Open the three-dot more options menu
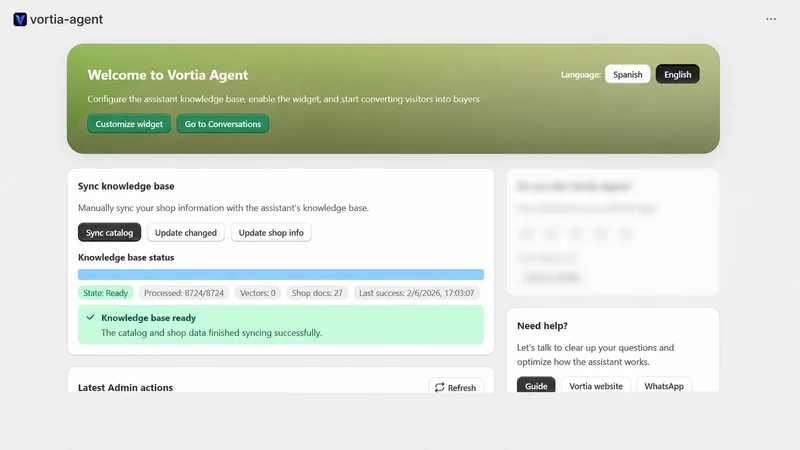800x450 pixels. coord(771,19)
